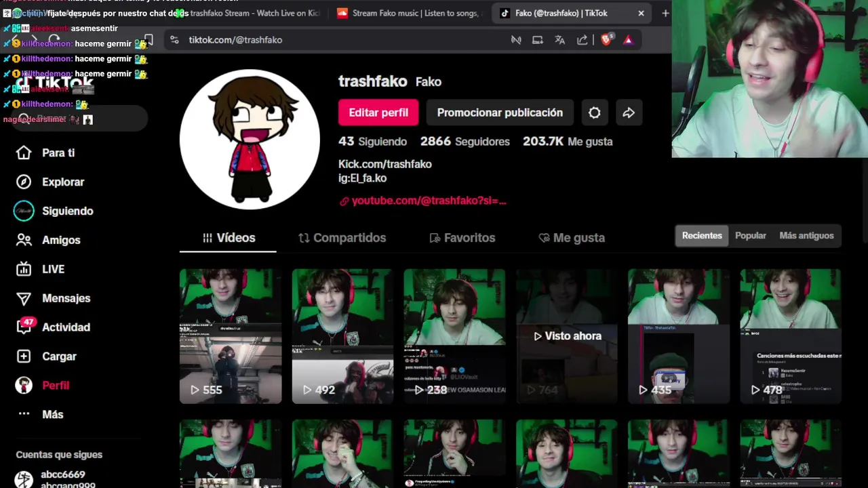Open the video with 478 views
Viewport: 868px width, 488px height.
(791, 336)
